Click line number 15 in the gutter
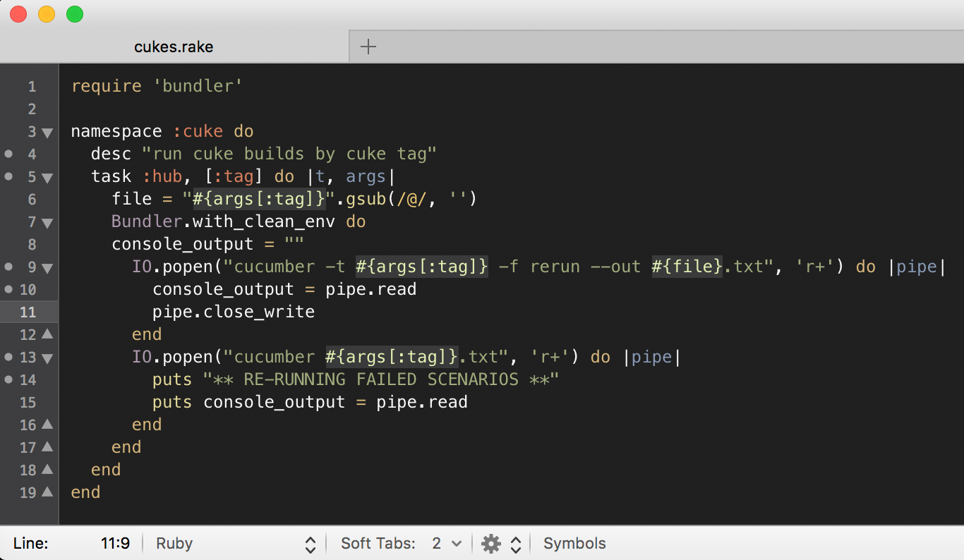 (28, 403)
